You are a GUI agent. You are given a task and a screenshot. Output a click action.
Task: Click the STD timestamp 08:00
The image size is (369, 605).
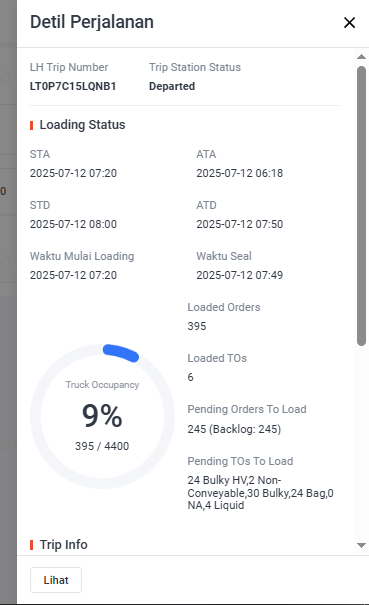click(x=73, y=224)
